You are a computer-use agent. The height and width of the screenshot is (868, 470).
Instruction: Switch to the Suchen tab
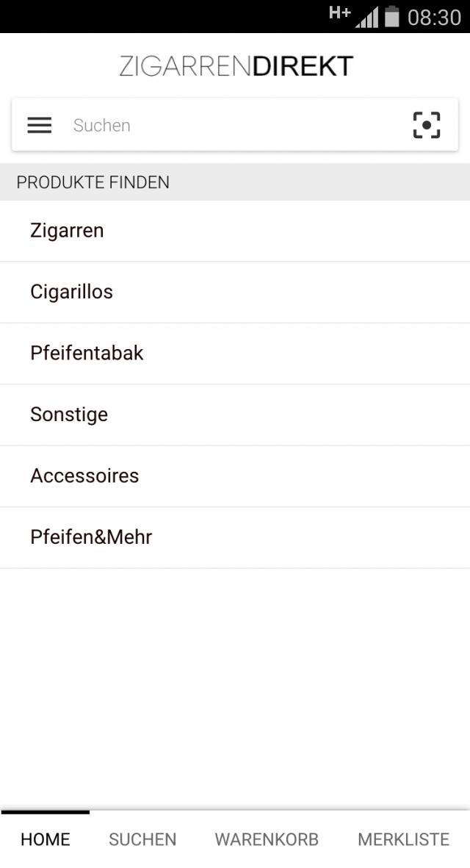142,839
